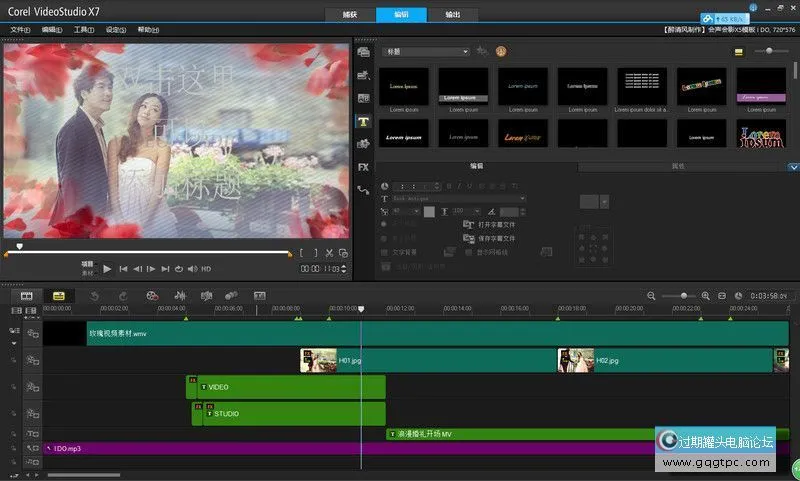
Task: Open the Media library icon
Action: point(363,51)
